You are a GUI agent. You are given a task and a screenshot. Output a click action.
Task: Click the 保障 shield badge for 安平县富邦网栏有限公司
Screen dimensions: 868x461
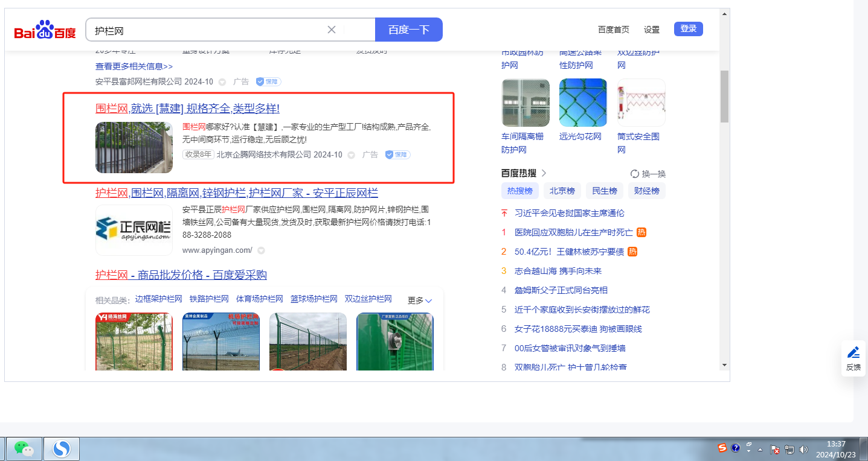[268, 81]
